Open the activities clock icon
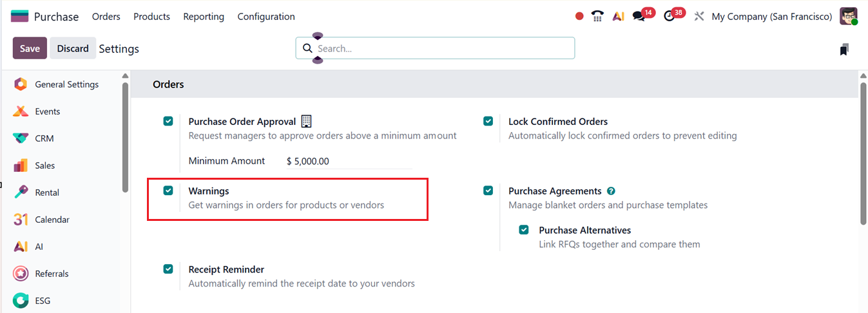The height and width of the screenshot is (313, 868). 670,17
